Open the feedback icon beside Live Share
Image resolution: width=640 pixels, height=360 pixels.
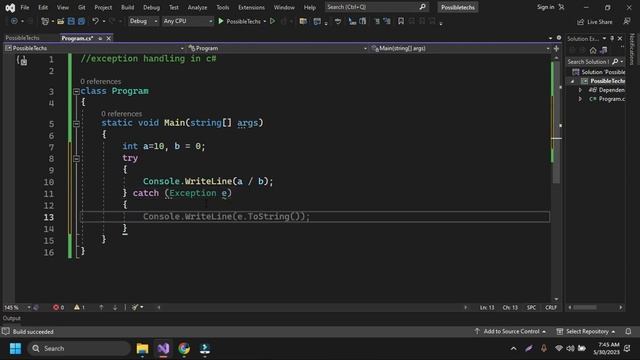(627, 21)
